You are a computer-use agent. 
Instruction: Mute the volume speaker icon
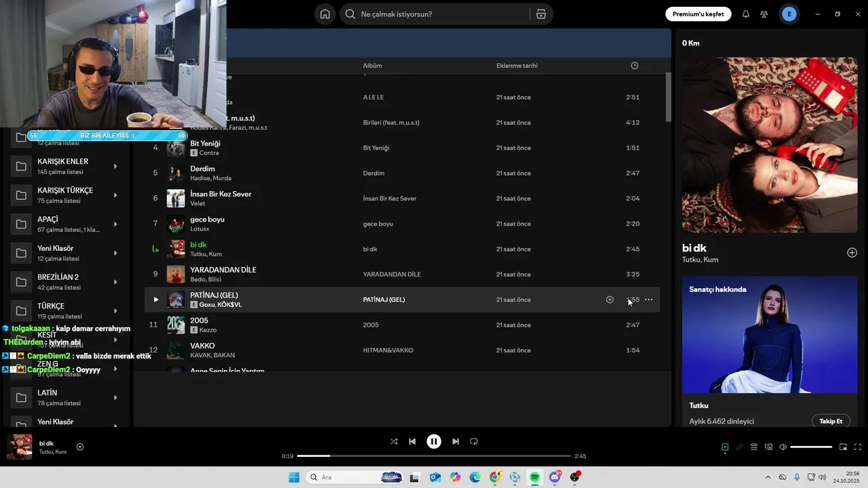[x=783, y=447]
